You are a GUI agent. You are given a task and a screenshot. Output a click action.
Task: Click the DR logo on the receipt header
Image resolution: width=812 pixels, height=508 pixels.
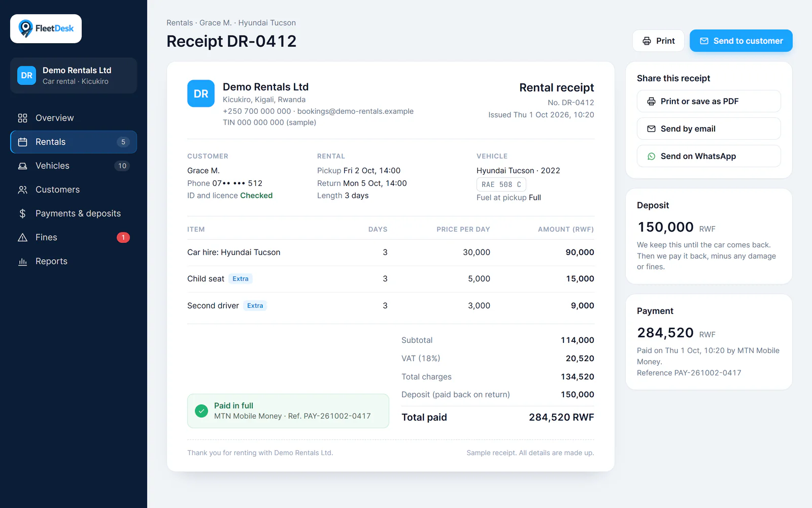click(x=201, y=93)
